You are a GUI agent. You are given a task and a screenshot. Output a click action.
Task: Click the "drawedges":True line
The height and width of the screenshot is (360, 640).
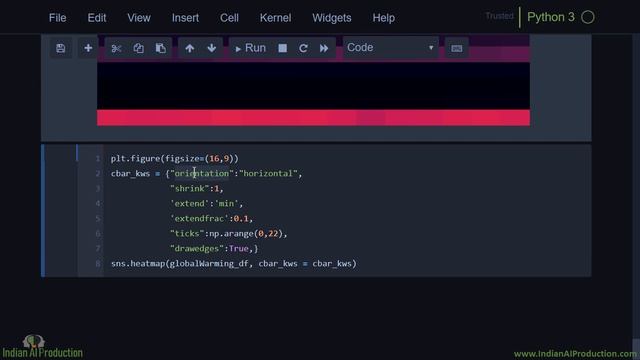tap(214, 249)
